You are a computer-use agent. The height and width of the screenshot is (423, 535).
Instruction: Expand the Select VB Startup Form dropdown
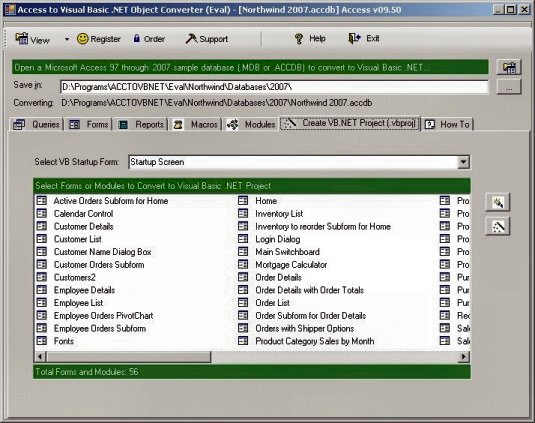pyautogui.click(x=463, y=162)
